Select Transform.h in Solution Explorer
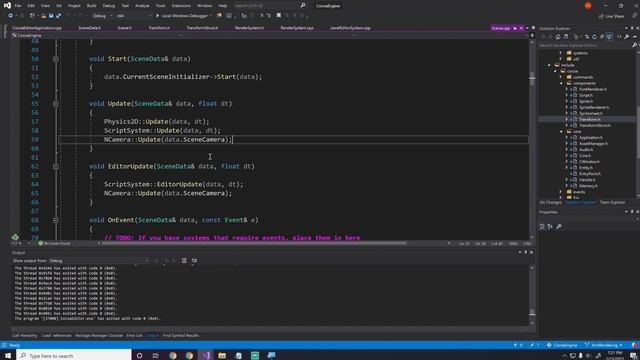 [589, 119]
